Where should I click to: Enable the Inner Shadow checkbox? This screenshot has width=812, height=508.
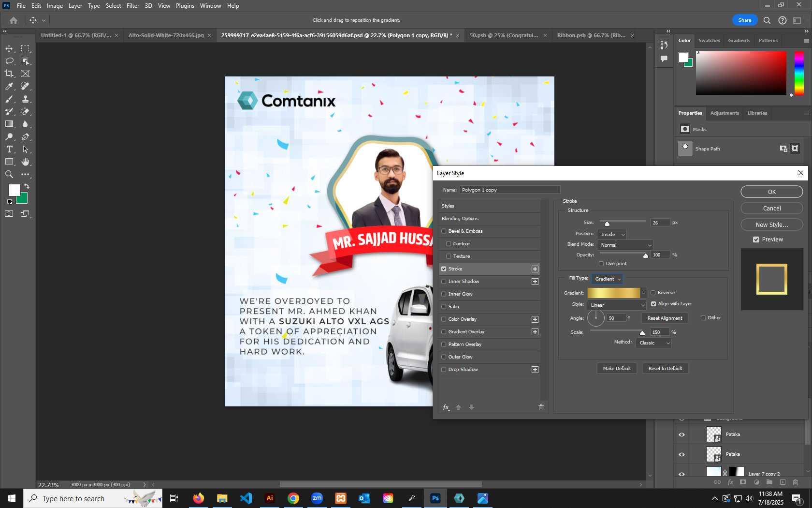click(444, 282)
